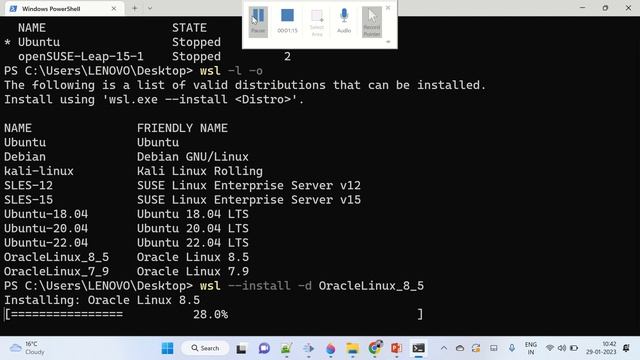Click 'SLES-15' distribution name
Image resolution: width=640 pixels, height=360 pixels.
coord(28,200)
